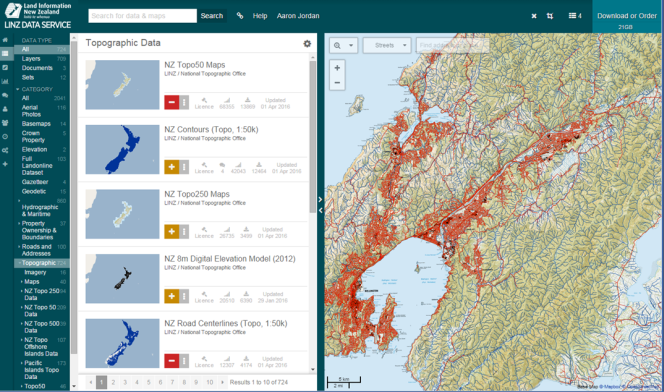Zoom out on the map
This screenshot has width=664, height=392.
point(337,83)
